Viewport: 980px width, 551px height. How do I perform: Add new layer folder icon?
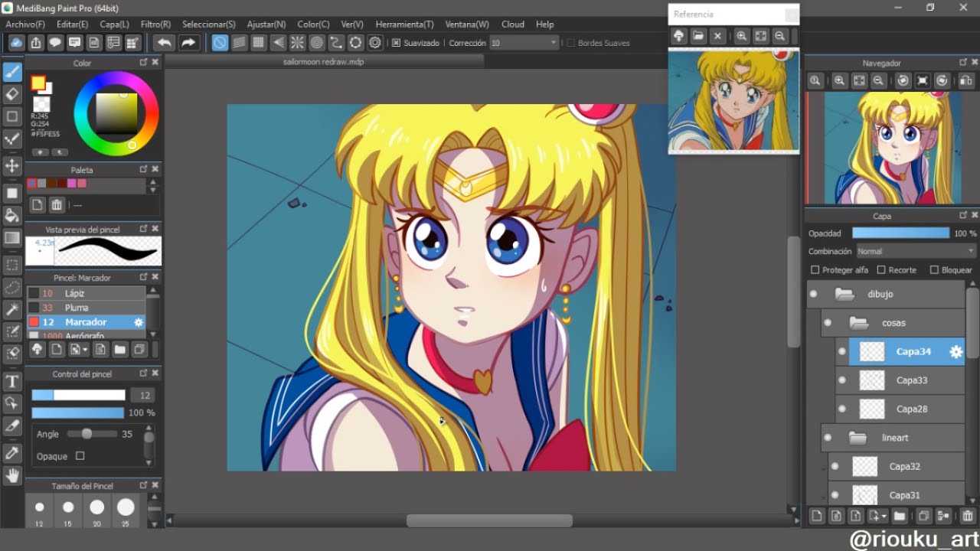click(x=900, y=517)
